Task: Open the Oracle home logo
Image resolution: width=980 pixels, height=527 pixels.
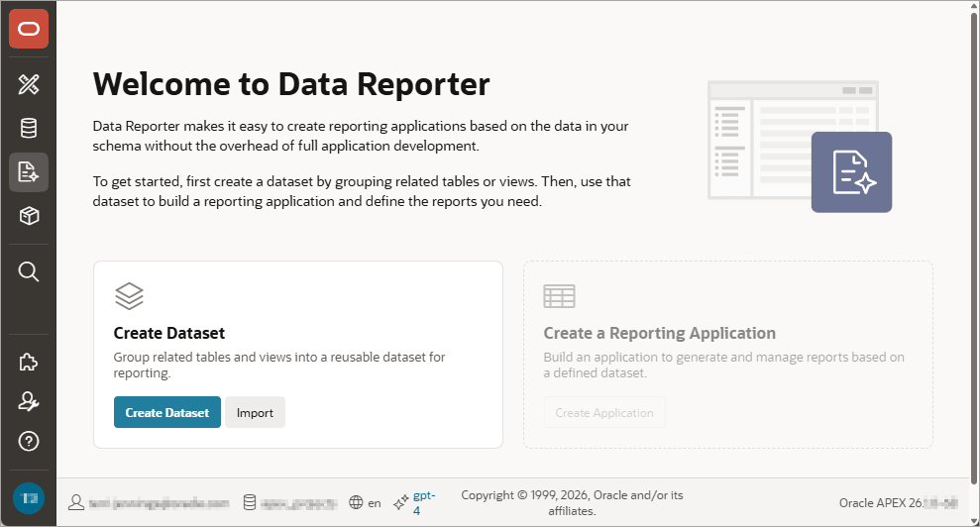Action: 28,29
